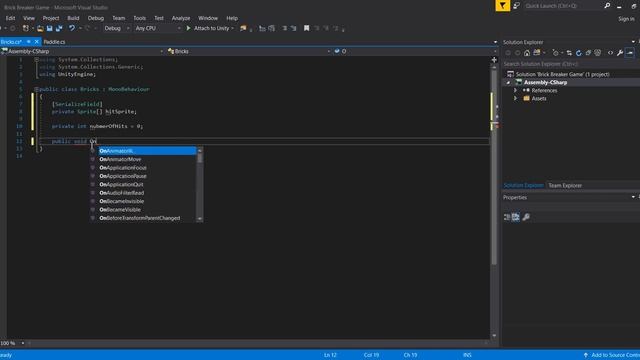Click the Solution Explorer Refresh icon
640x360 pixels.
[579, 53]
